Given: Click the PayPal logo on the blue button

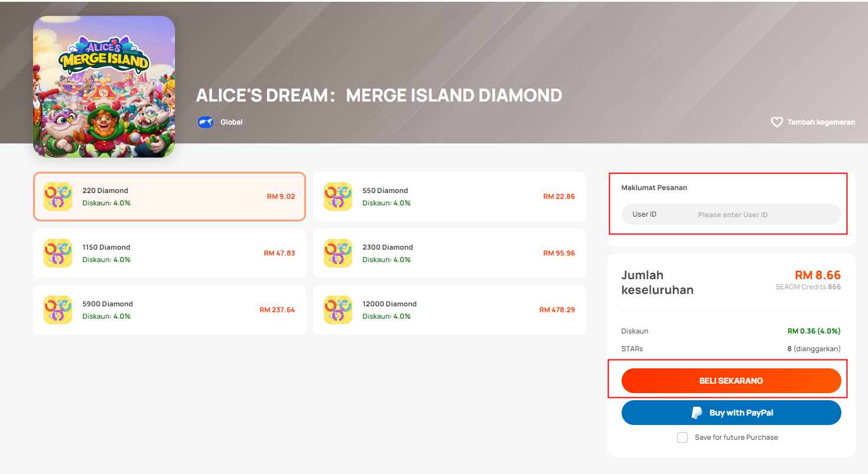Looking at the screenshot, I should click(x=697, y=413).
